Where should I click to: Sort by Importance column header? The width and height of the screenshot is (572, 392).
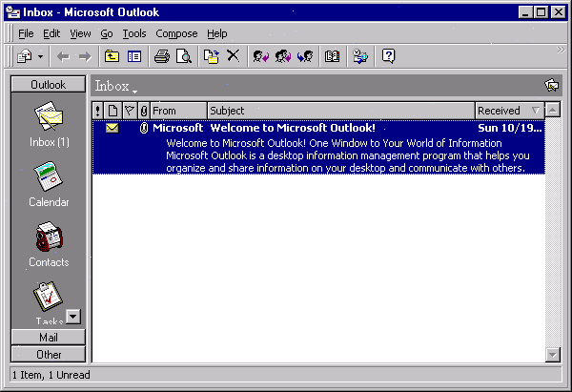(x=97, y=111)
